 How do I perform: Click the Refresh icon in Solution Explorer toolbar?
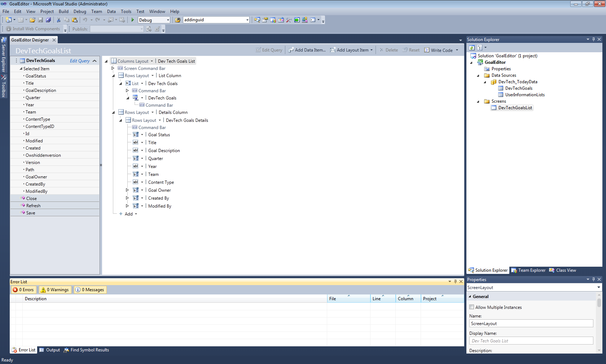point(472,48)
